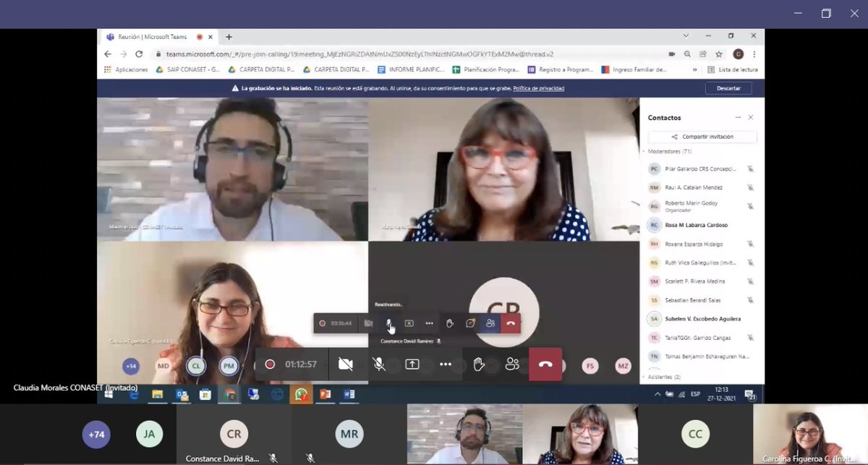Screen dimensions: 868x465
Task: Open Chrome profile avatar C
Action: click(x=738, y=54)
